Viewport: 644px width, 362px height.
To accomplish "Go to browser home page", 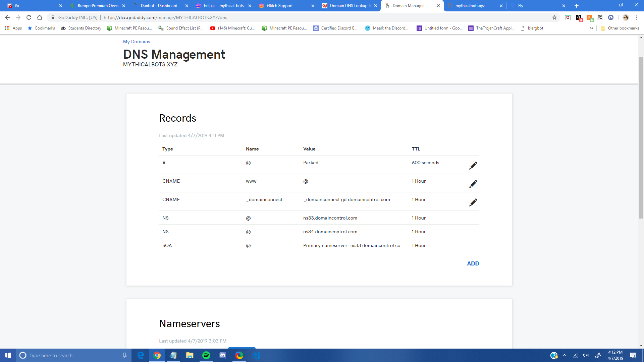I will (x=40, y=17).
